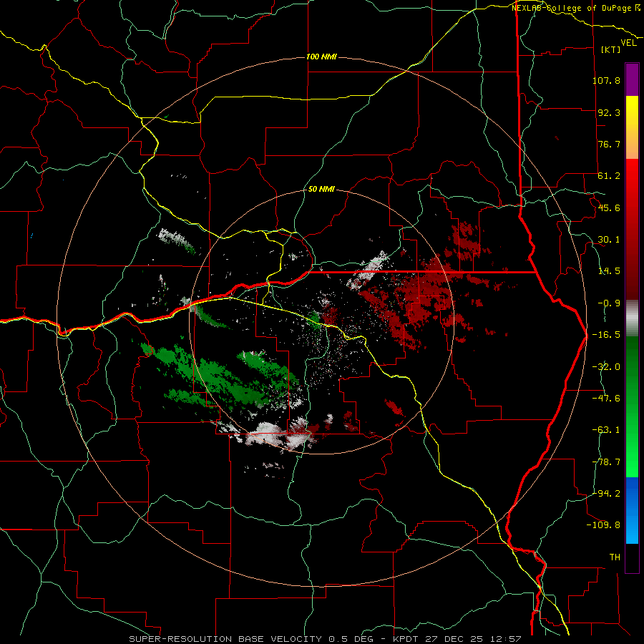Viewport: 644px width, 644px height.
Task: Click the 61.2 value on the velocity scale
Action: (x=609, y=176)
